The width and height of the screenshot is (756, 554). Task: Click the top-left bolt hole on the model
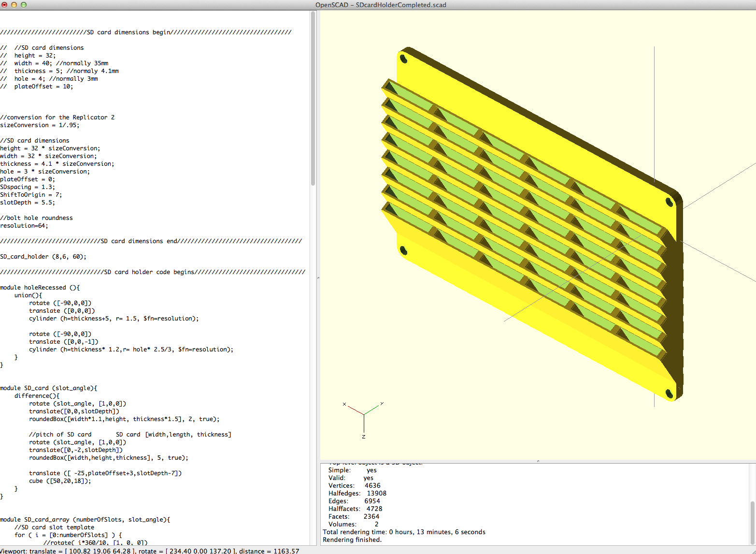tap(403, 59)
